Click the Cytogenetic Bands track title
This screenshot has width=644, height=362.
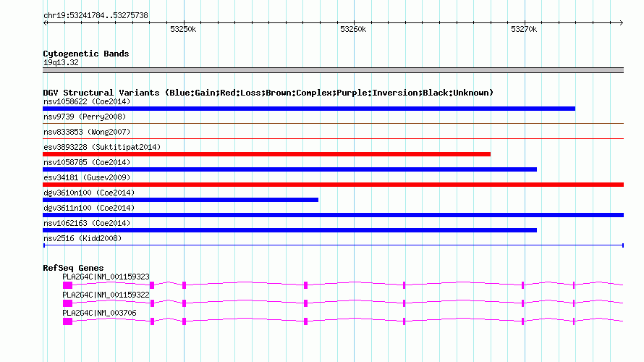click(x=86, y=54)
